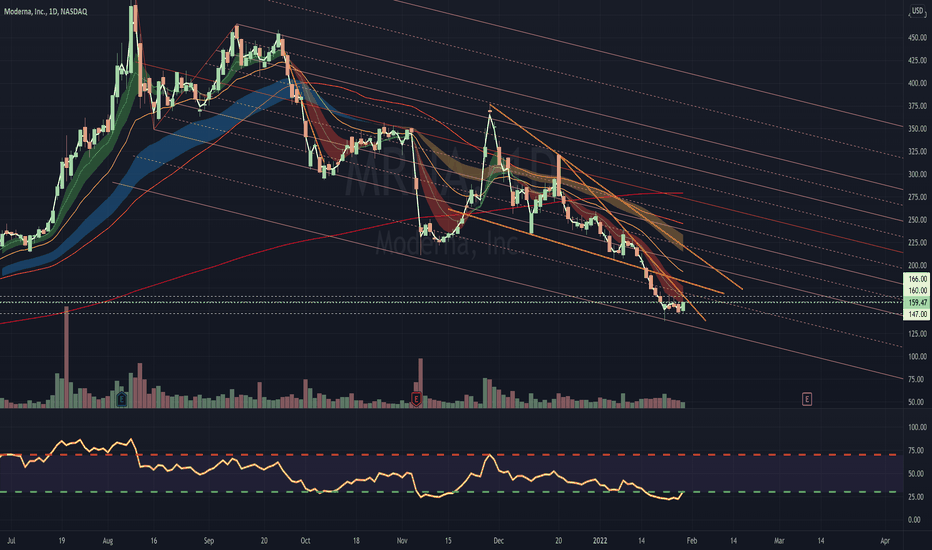Click the 250.00 price axis label
Image resolution: width=932 pixels, height=550 pixels.
point(917,220)
